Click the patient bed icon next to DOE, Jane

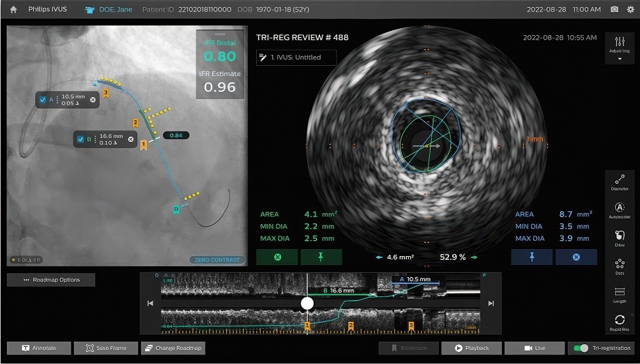89,10
